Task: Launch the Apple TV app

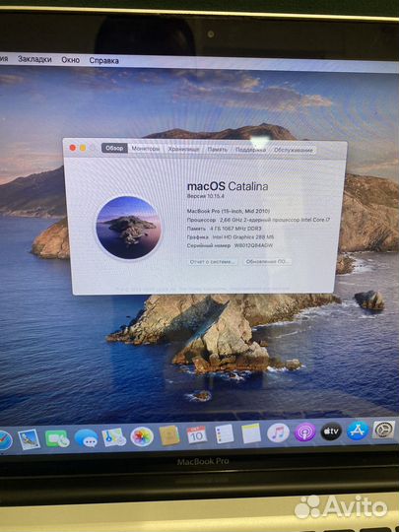Action: pos(331,432)
